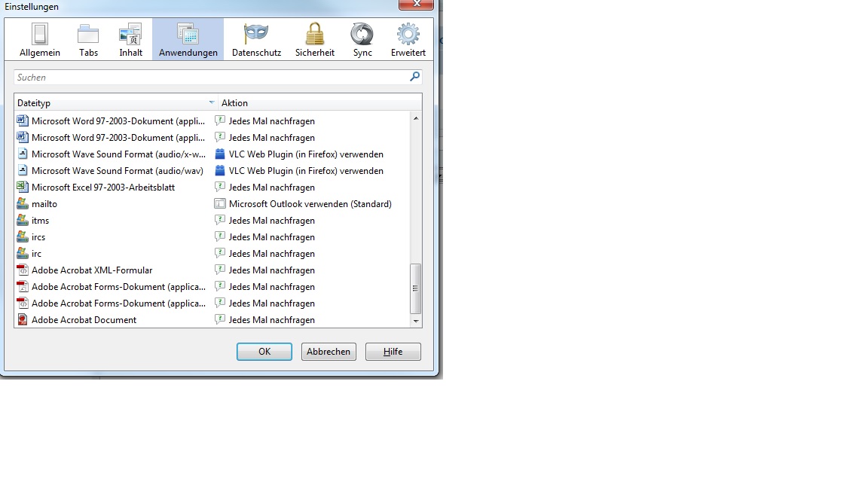The width and height of the screenshot is (868, 488).
Task: Open help with the Hilfe button
Action: [x=393, y=352]
